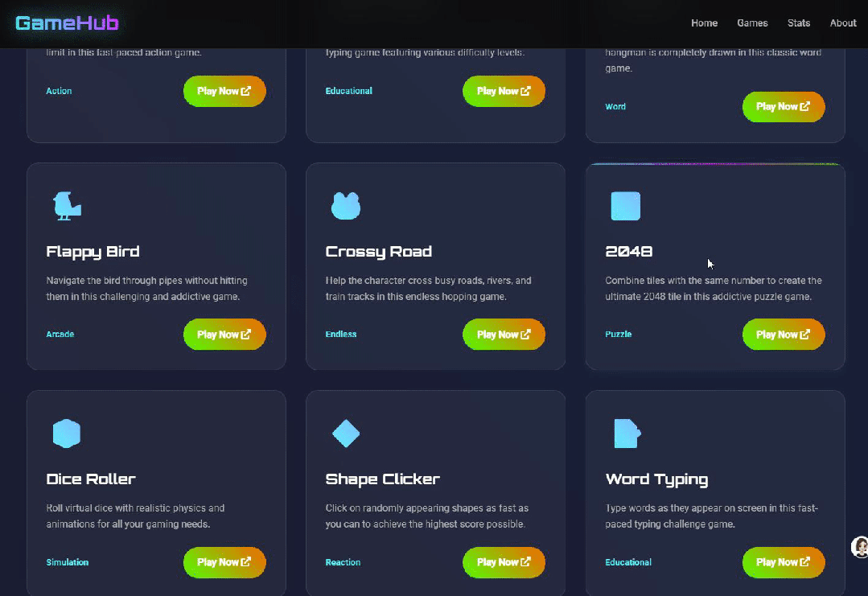Click the 2048 square tile icon
868x596 pixels.
[626, 206]
